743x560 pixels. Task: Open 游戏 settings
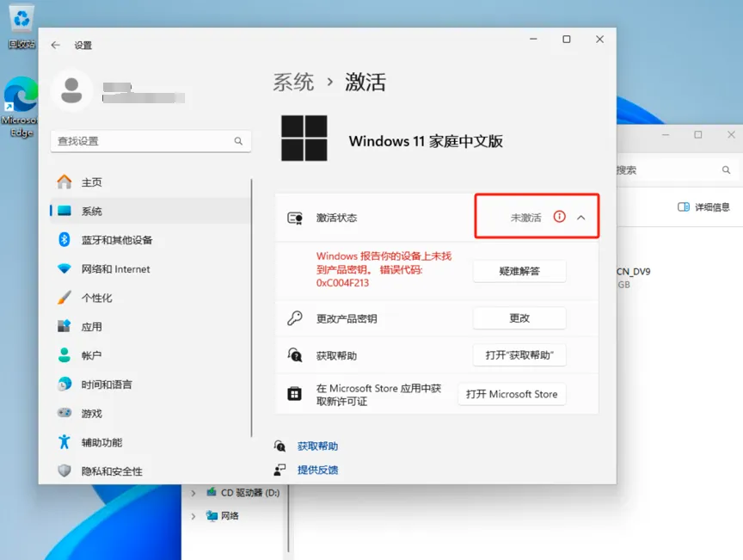[x=150, y=413]
